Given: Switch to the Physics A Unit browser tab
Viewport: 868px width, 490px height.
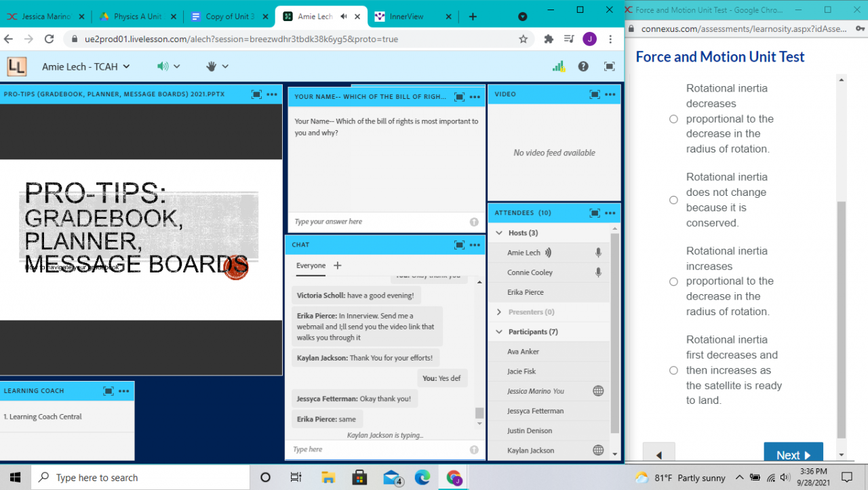Looking at the screenshot, I should [x=139, y=16].
